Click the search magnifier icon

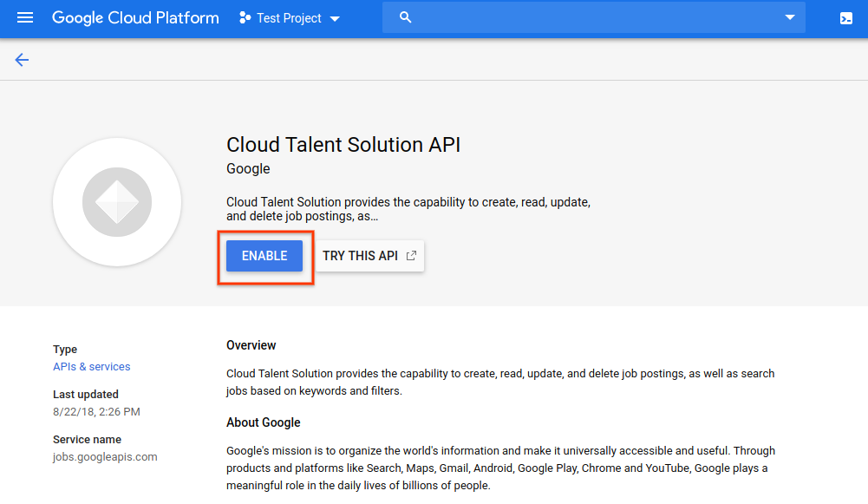405,18
